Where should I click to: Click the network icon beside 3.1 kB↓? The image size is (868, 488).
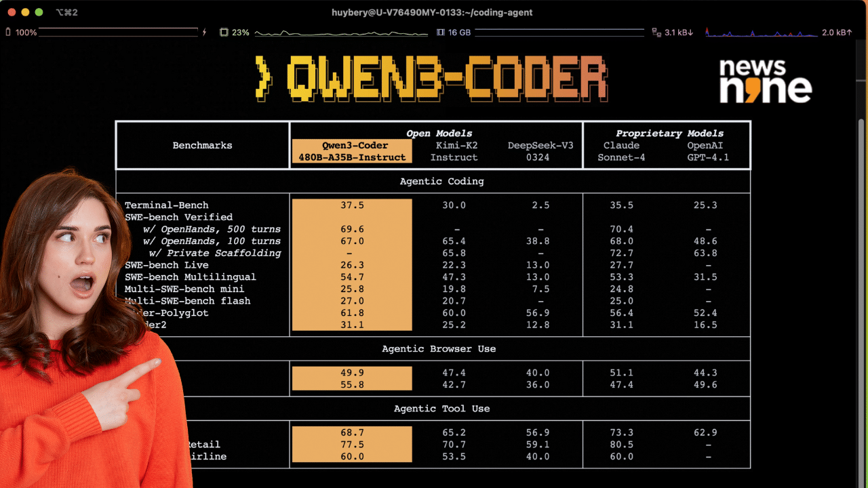(656, 32)
